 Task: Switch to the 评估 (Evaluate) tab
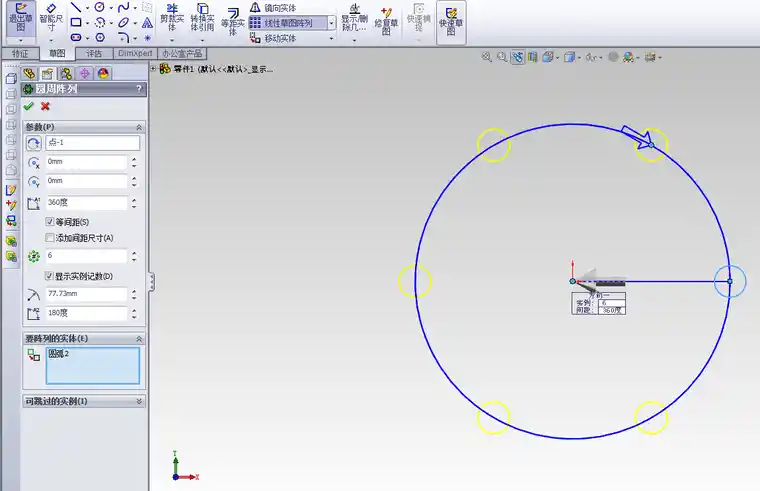94,53
